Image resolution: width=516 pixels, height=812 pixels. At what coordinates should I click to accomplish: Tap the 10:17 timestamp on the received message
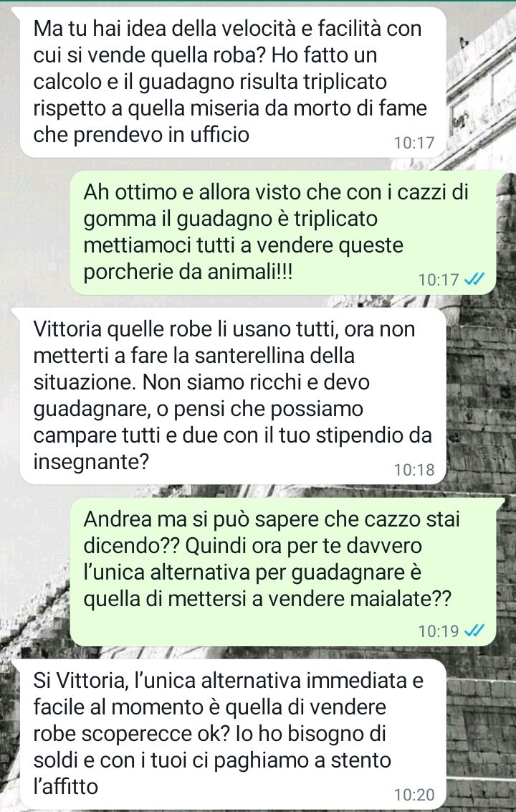414,143
